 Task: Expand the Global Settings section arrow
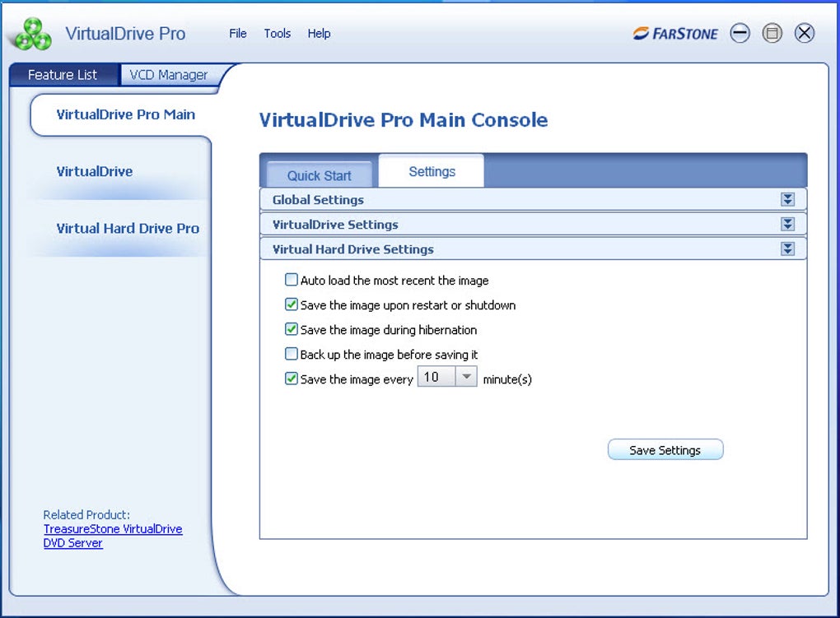787,199
